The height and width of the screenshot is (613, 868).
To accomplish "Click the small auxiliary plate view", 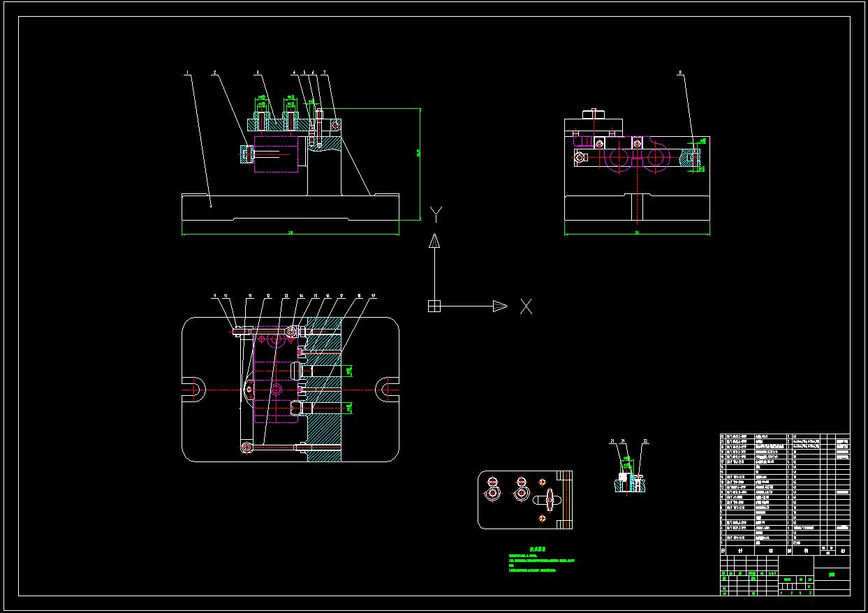I will pyautogui.click(x=525, y=499).
